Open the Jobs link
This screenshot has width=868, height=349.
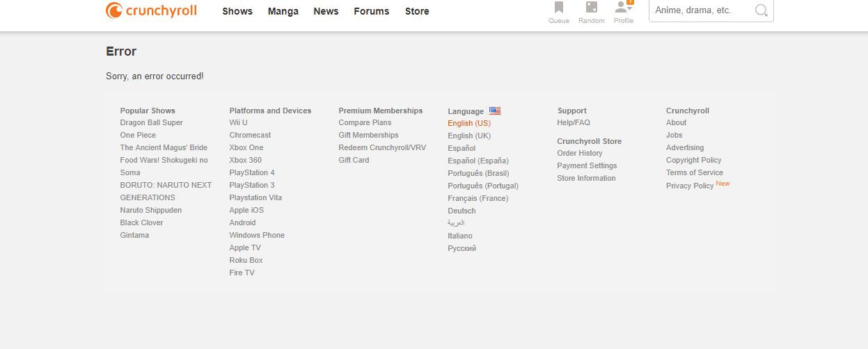674,135
